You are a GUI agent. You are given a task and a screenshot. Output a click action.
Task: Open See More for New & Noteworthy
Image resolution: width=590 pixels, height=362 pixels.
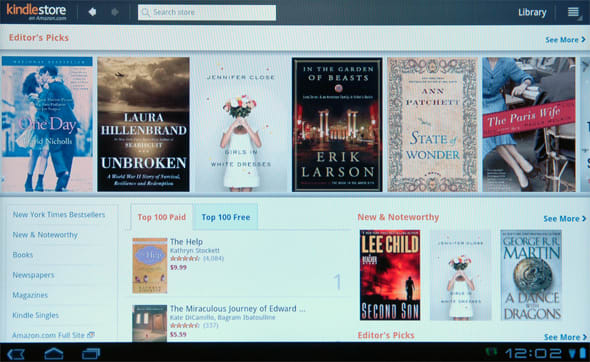(564, 219)
